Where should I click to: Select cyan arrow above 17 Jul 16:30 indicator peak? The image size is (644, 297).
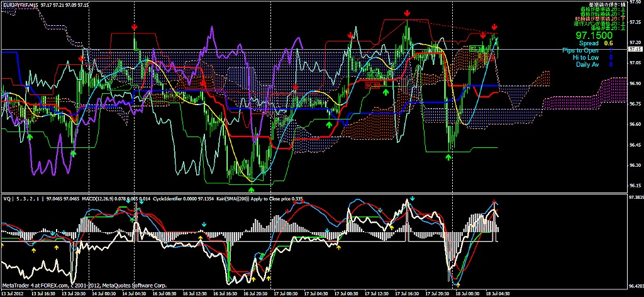(x=412, y=199)
